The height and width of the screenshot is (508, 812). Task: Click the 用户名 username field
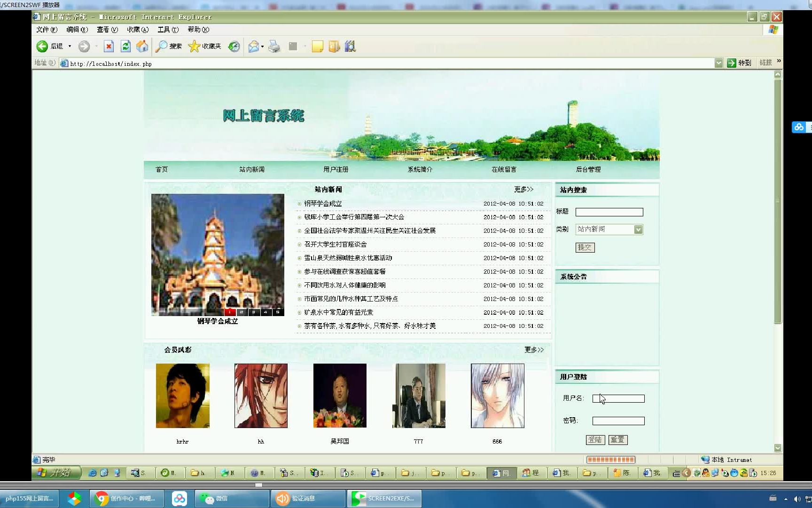click(x=618, y=398)
